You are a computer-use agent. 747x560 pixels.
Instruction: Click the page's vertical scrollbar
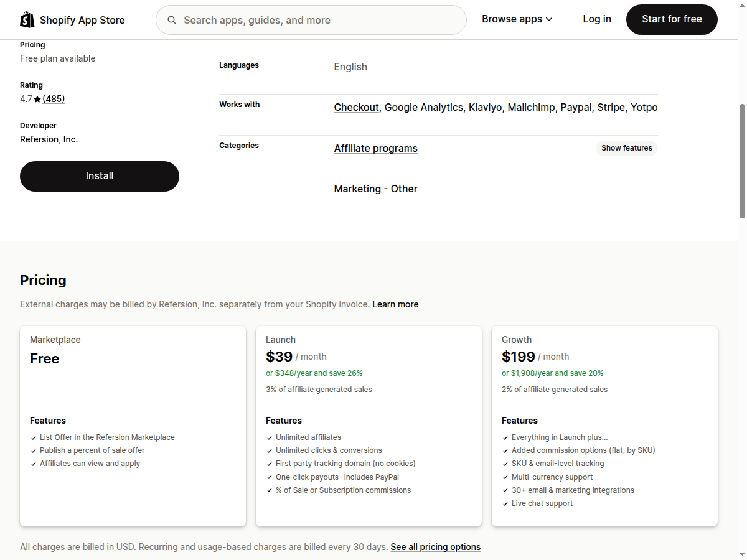tap(742, 162)
